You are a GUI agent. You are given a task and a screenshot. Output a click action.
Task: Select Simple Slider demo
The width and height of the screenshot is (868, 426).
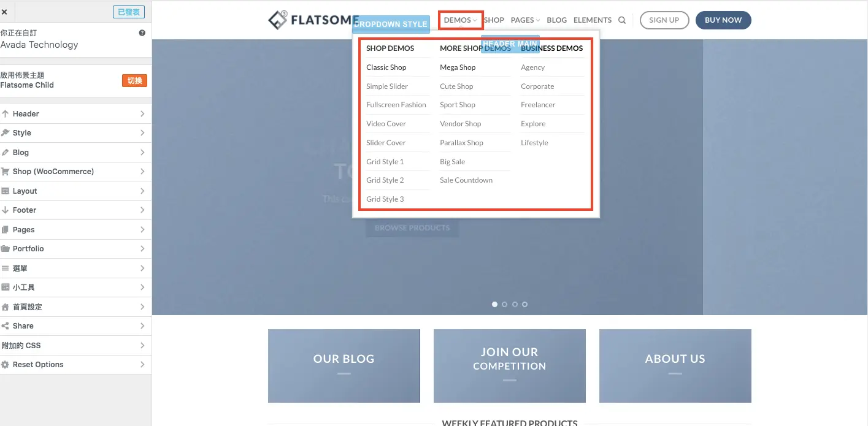387,86
